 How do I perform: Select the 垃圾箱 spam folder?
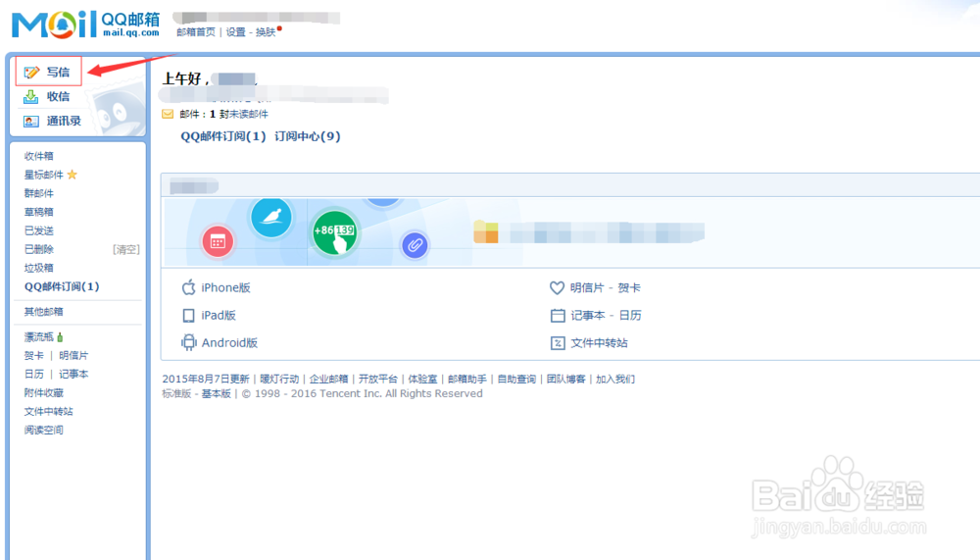pyautogui.click(x=39, y=268)
